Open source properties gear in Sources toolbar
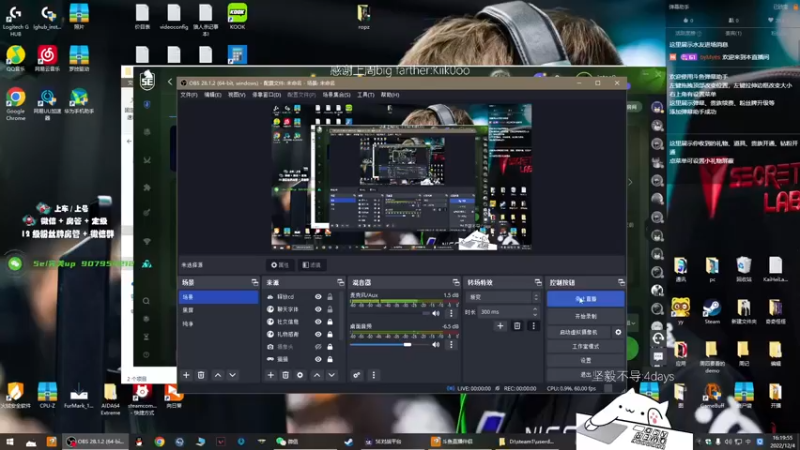This screenshot has width=800, height=450. coord(300,375)
